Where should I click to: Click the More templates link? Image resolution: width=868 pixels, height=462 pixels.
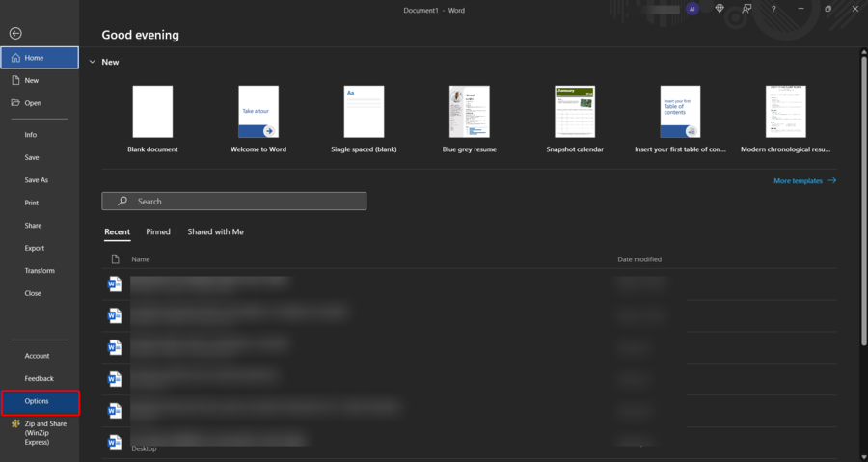pyautogui.click(x=805, y=181)
